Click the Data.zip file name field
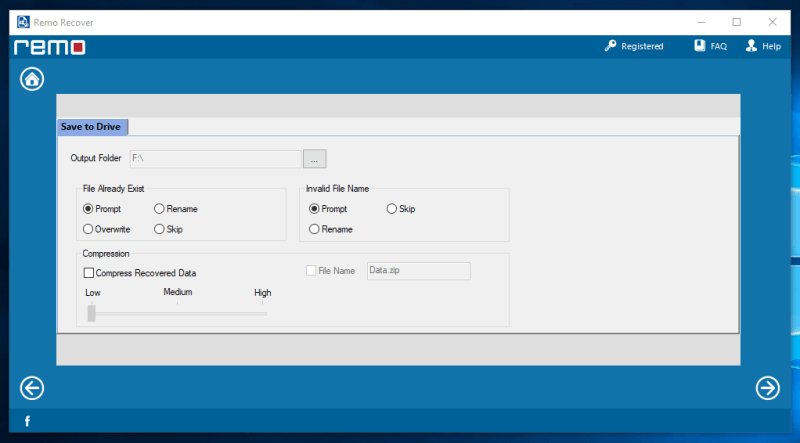 pos(418,270)
